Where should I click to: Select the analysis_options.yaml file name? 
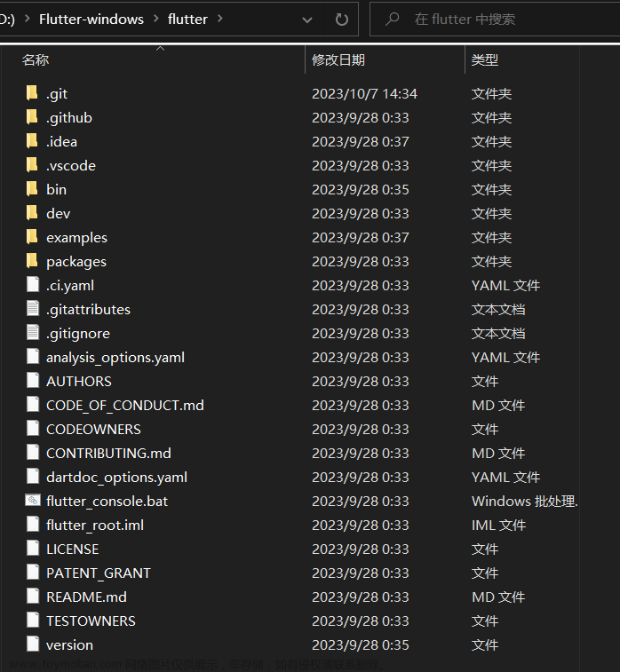coord(115,358)
